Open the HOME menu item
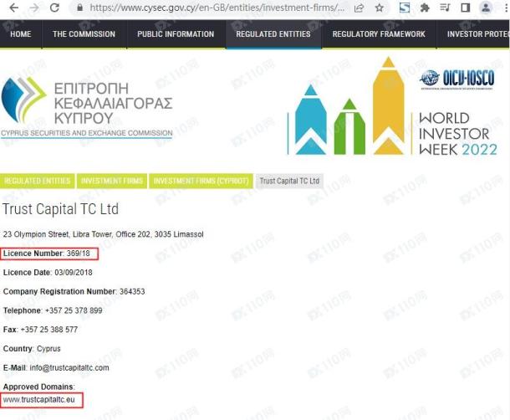This screenshot has width=510, height=420. click(21, 34)
